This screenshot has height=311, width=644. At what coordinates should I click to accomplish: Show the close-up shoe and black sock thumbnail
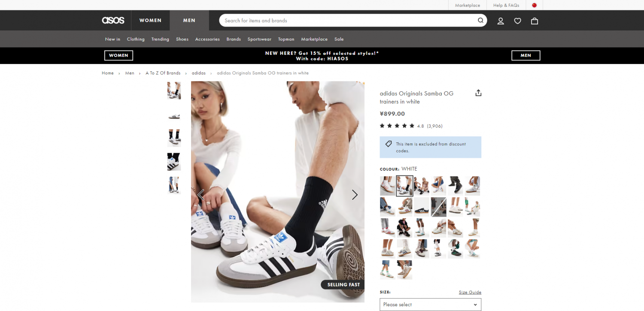pyautogui.click(x=174, y=162)
